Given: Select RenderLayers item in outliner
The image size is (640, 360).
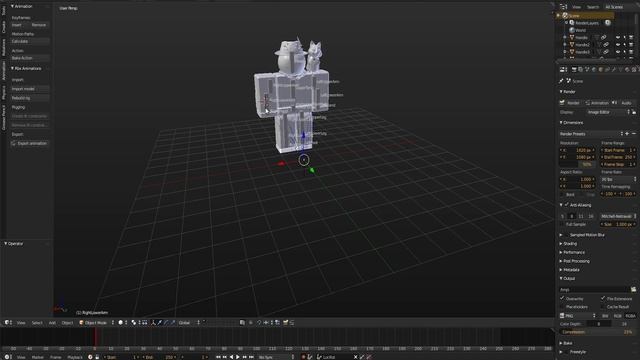Looking at the screenshot, I should tap(587, 23).
